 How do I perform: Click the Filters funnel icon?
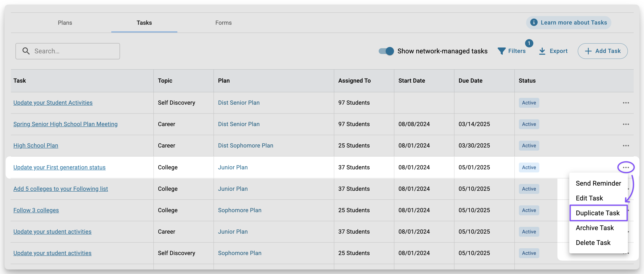(501, 51)
